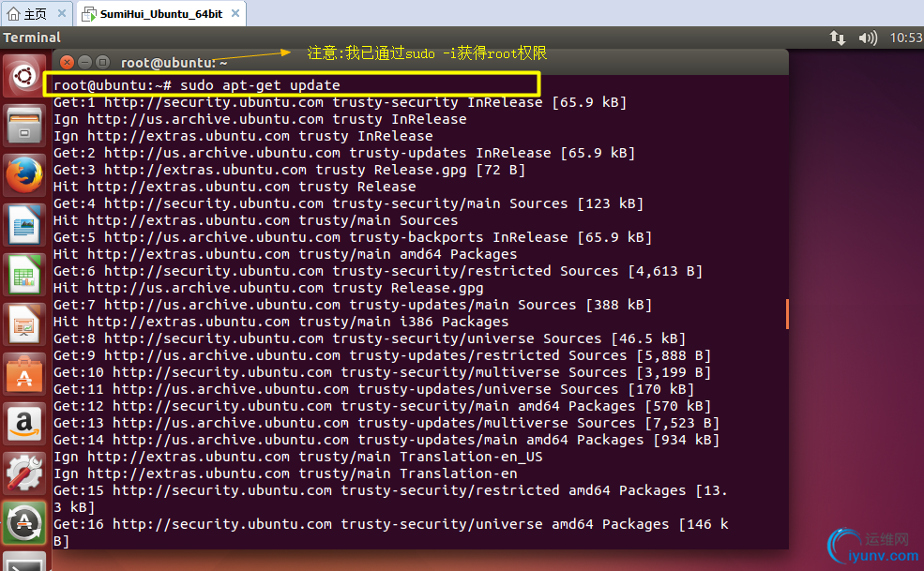Click the 'Get:8' universe Sources [46.5 kB] line

coord(370,338)
